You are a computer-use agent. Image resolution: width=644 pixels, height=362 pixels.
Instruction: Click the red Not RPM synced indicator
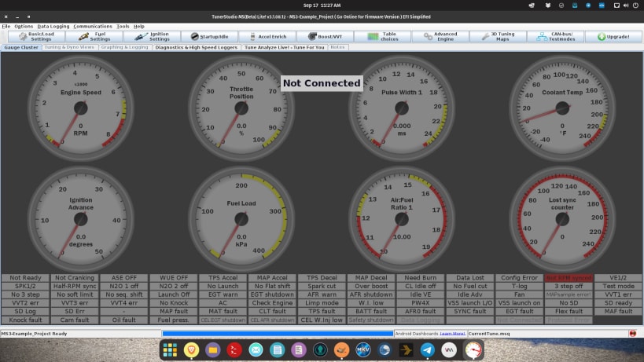point(569,278)
